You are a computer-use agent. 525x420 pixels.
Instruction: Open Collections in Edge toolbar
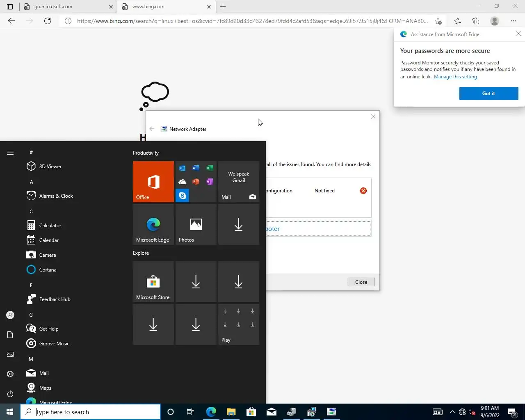point(476,21)
